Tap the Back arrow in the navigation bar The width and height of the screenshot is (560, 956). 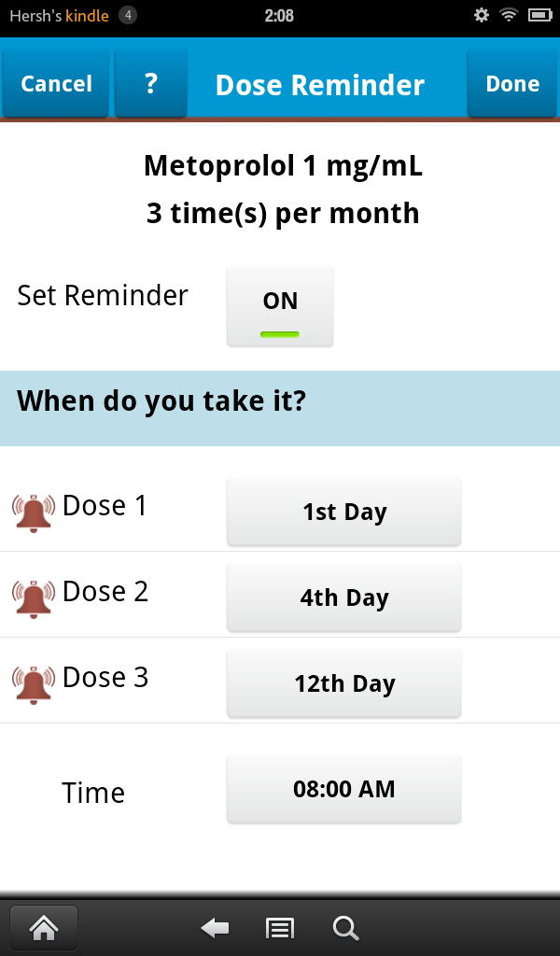click(214, 926)
